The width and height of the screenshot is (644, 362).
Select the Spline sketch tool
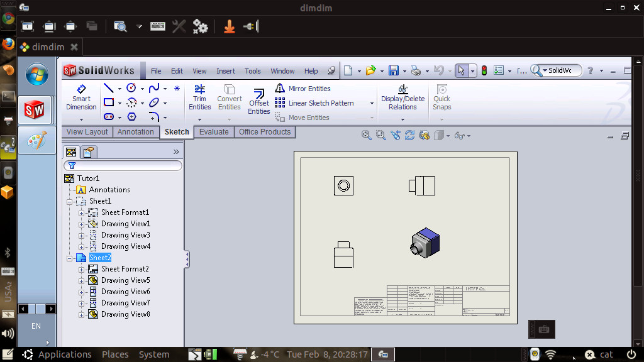(153, 87)
